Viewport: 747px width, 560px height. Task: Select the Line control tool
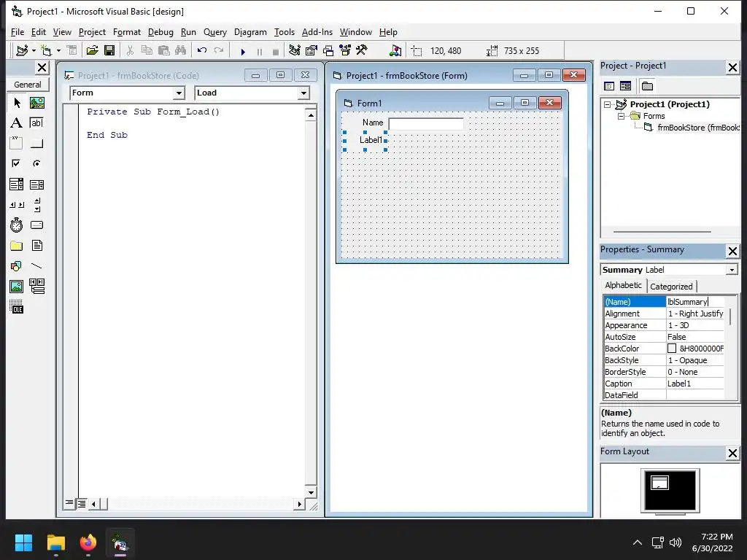click(36, 265)
